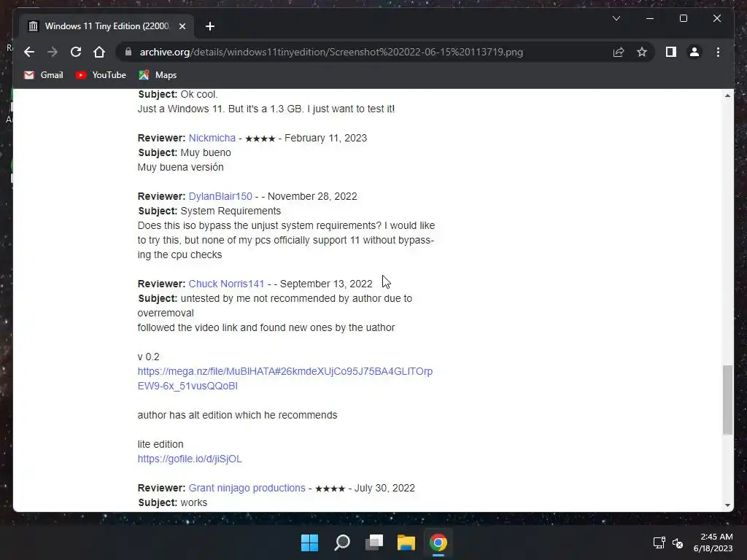Share this page icon in address bar

point(619,52)
